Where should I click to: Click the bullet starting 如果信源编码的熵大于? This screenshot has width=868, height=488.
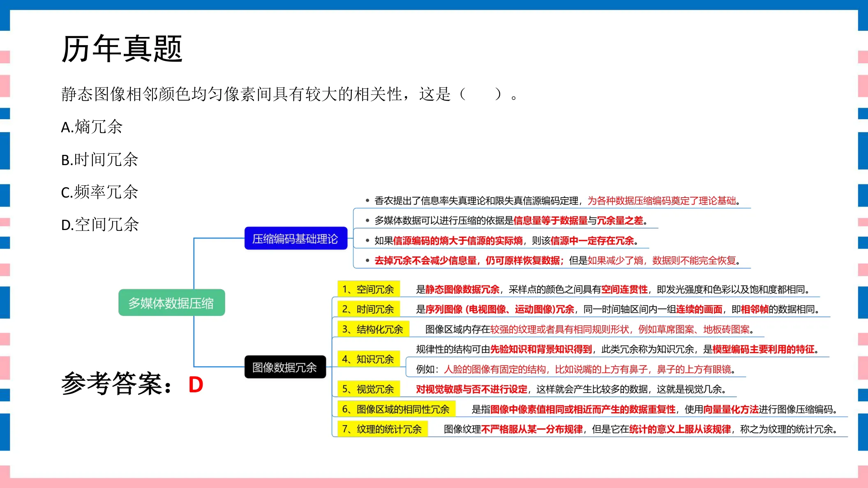(502, 241)
